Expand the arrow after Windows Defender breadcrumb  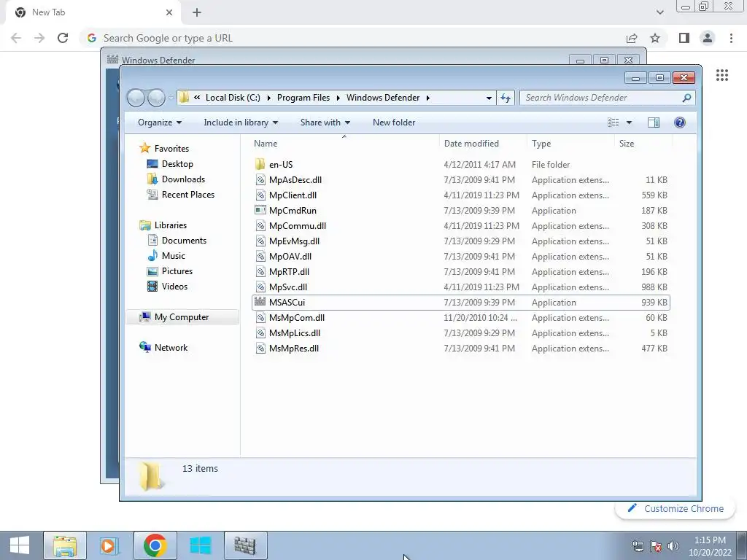pyautogui.click(x=427, y=98)
